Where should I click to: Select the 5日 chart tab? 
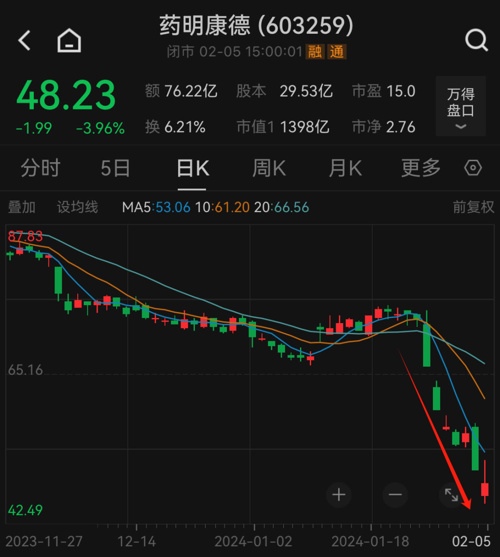(x=115, y=168)
